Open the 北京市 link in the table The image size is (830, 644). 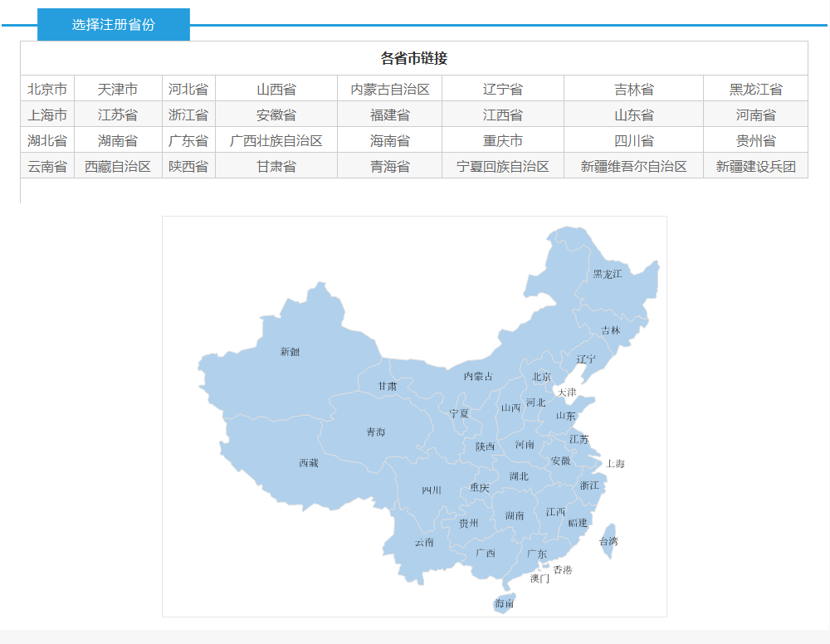47,90
